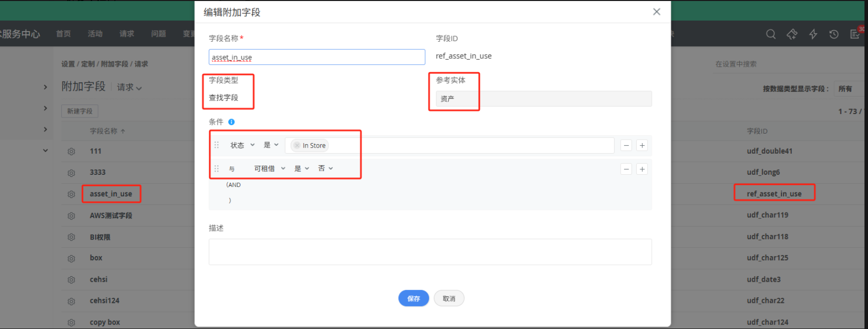Close the 编辑附加字段 dialog
The width and height of the screenshot is (868, 329).
656,12
